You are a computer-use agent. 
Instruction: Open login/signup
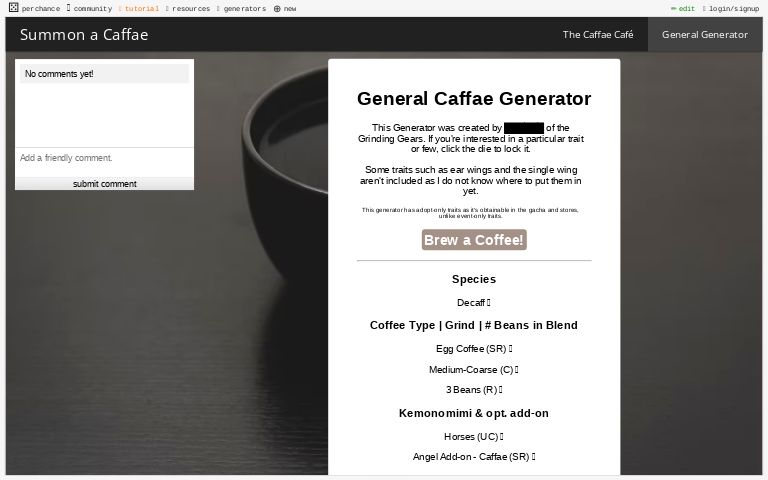(731, 8)
